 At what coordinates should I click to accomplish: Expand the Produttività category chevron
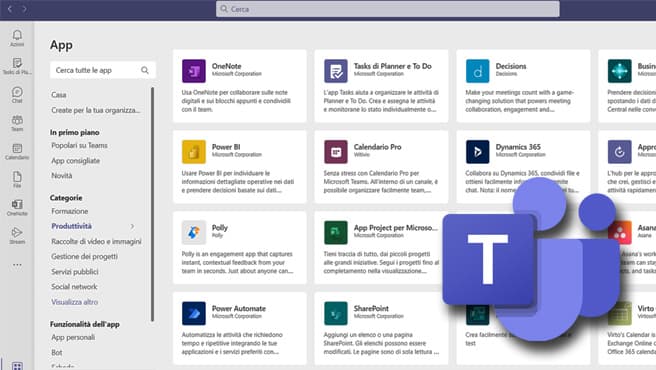point(132,226)
